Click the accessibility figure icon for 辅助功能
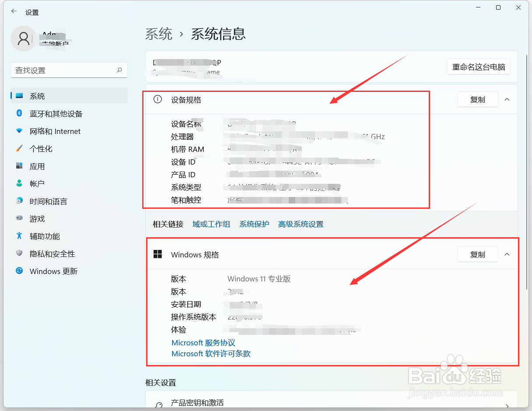This screenshot has height=411, width=532. click(x=19, y=236)
